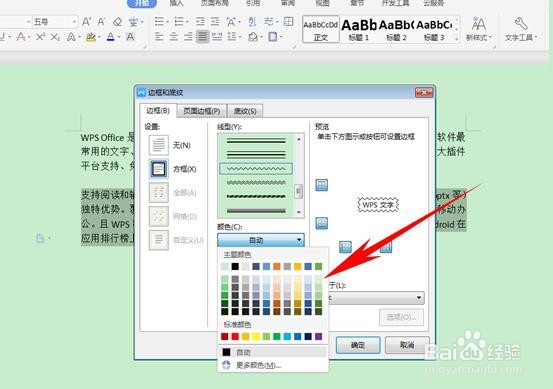Apply the 标题 2 heading style
This screenshot has width=553, height=389.
[396, 29]
